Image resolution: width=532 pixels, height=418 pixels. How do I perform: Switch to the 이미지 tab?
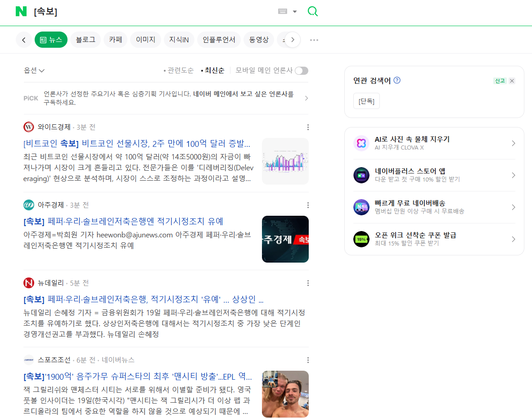point(145,40)
